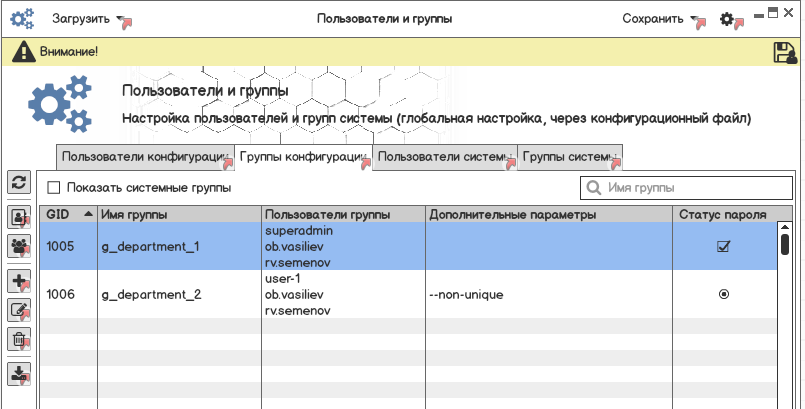Click ob.vasiliev in g_department_1 row
The image size is (805, 409).
[x=294, y=247]
